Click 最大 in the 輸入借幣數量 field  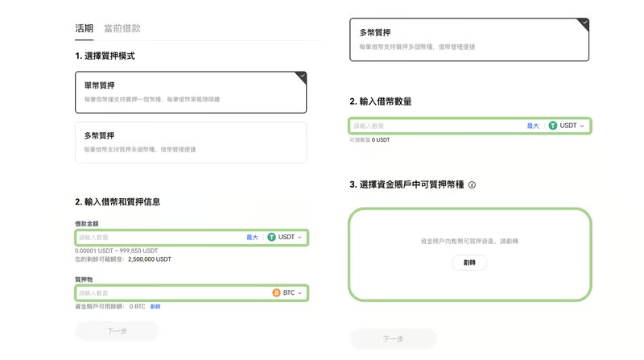[x=533, y=126]
